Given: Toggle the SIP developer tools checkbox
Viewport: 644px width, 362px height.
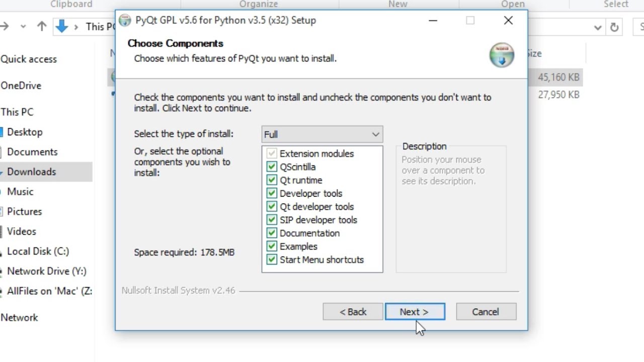Looking at the screenshot, I should (x=272, y=220).
